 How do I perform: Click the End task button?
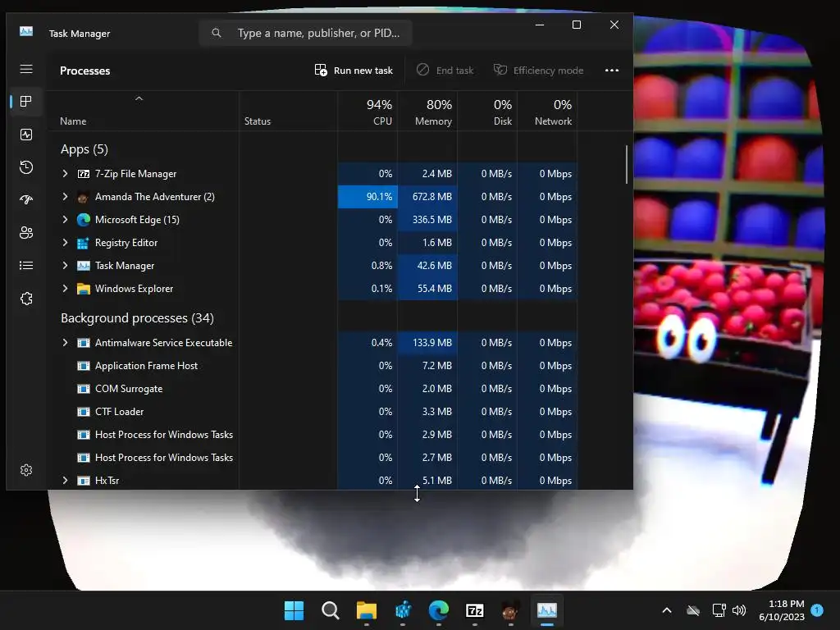click(445, 71)
